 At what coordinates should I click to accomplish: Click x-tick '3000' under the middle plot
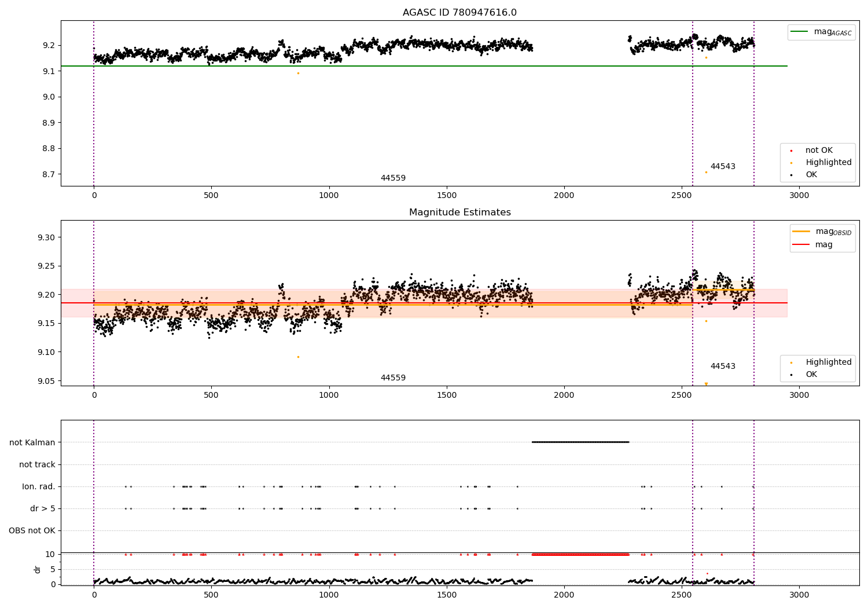tap(799, 395)
